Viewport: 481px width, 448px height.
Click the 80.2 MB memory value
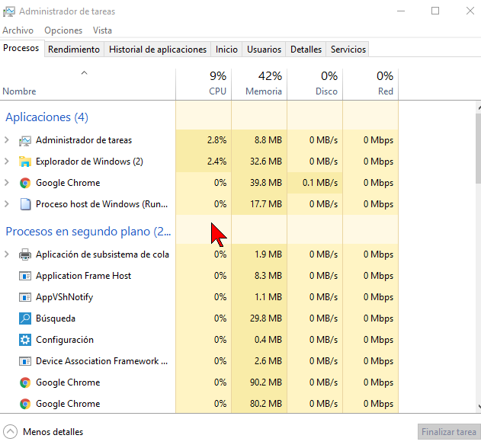pos(265,404)
